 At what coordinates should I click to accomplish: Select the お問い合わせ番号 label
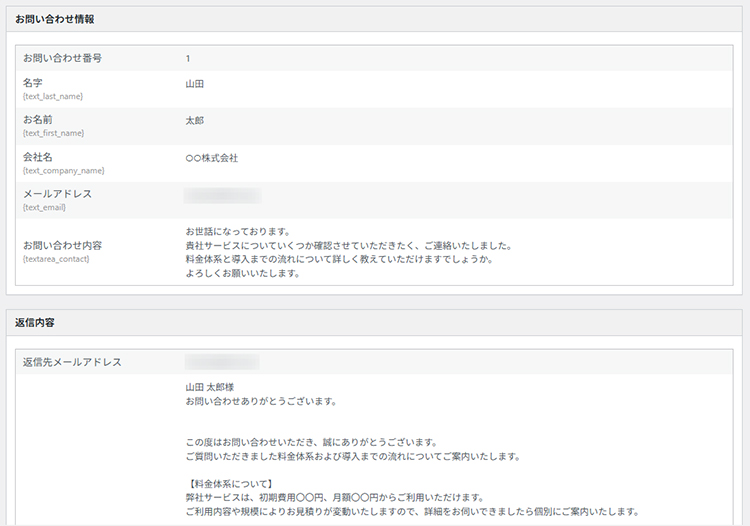pos(62,58)
